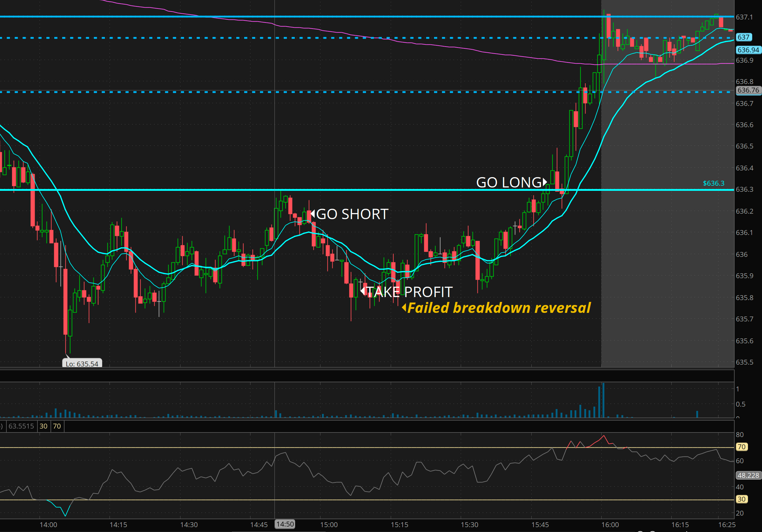Select the GO SHORT text annotation

click(x=352, y=214)
